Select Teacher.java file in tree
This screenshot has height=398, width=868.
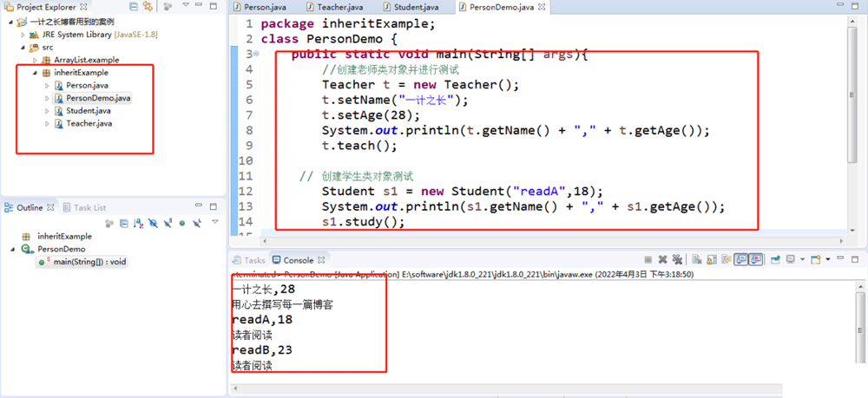pyautogui.click(x=83, y=124)
